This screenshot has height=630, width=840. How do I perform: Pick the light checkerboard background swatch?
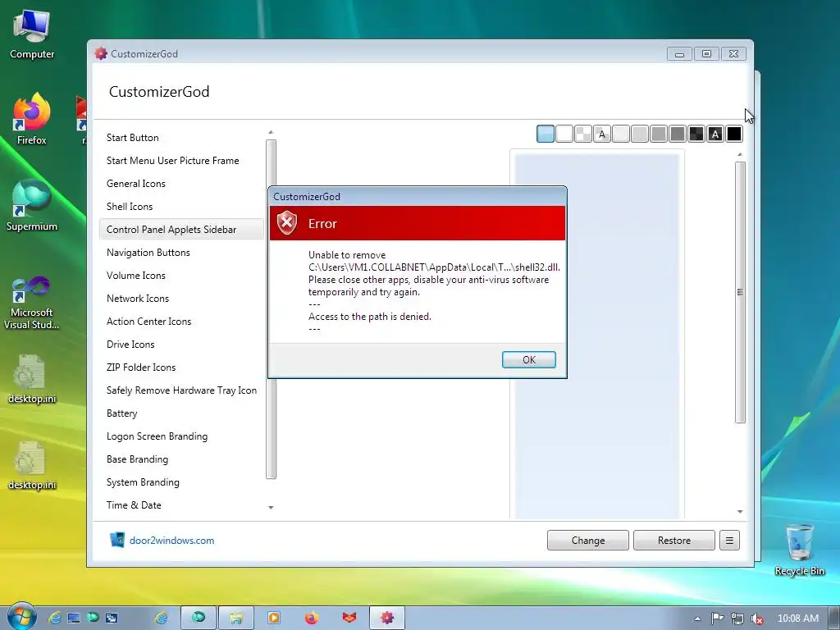point(583,134)
